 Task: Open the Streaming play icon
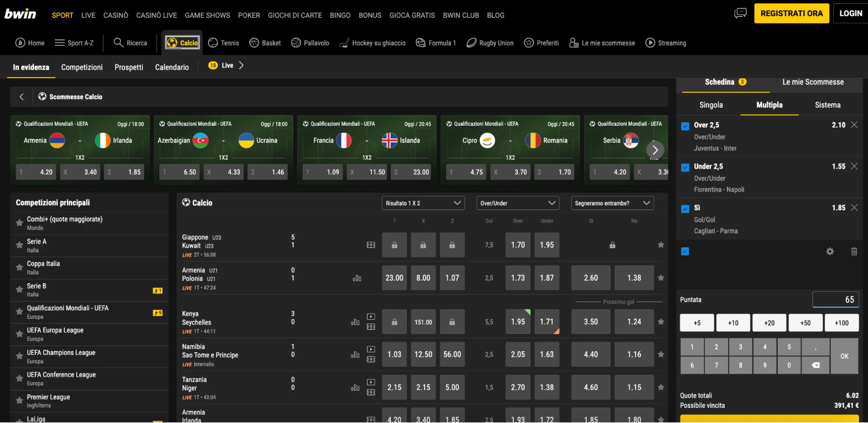[650, 43]
